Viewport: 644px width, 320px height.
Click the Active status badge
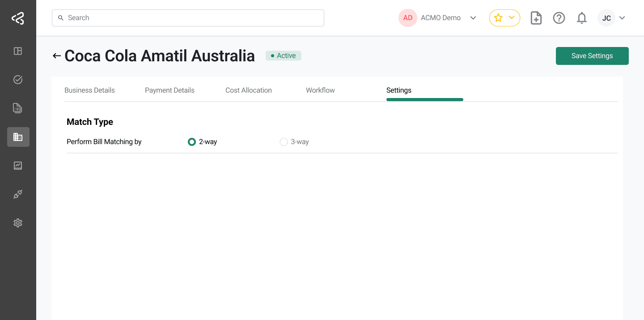pos(284,55)
